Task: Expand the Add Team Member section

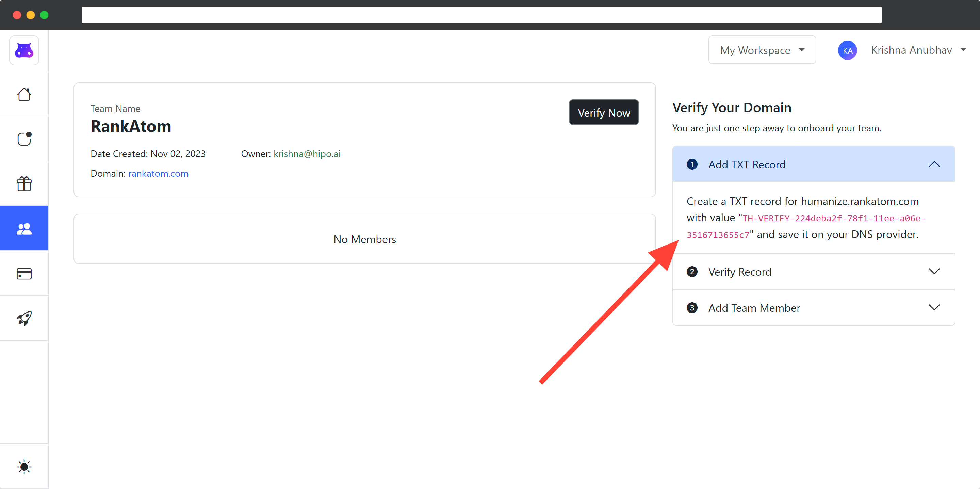Action: pyautogui.click(x=814, y=308)
